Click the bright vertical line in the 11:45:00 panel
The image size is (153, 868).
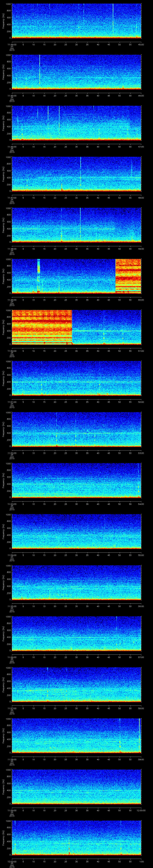click(x=40, y=69)
